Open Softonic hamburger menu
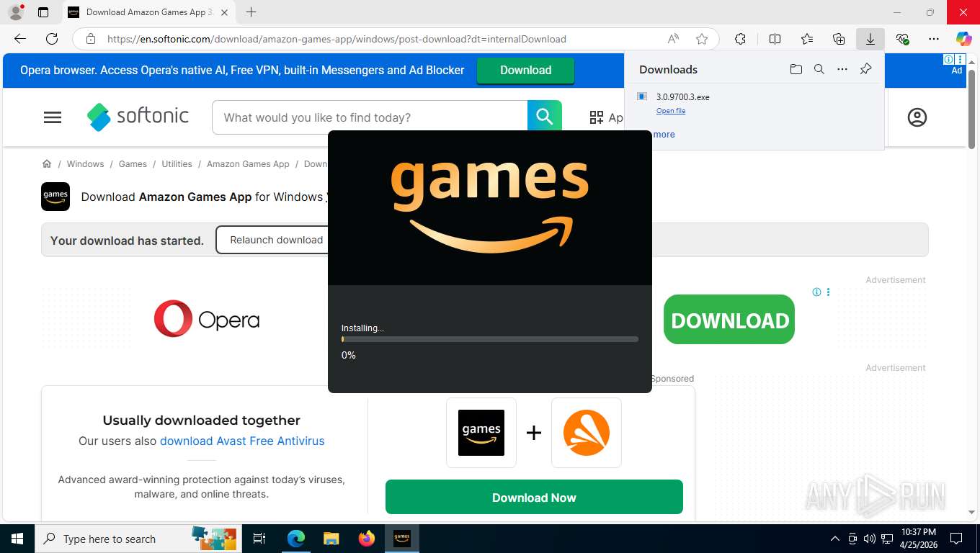The height and width of the screenshot is (553, 980). click(53, 117)
